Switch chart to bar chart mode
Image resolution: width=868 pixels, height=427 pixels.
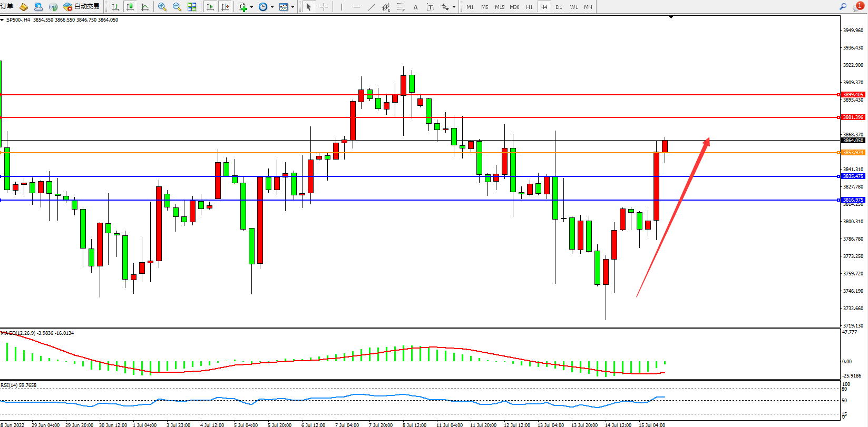[115, 7]
